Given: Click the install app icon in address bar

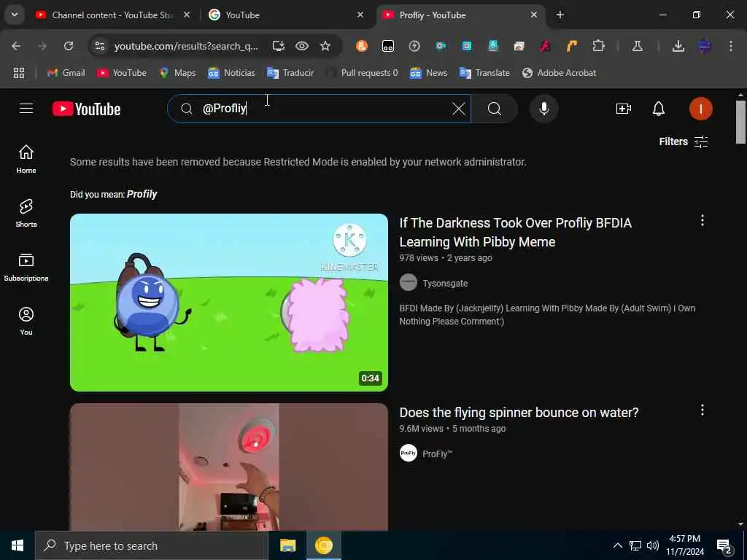Looking at the screenshot, I should pyautogui.click(x=278, y=46).
